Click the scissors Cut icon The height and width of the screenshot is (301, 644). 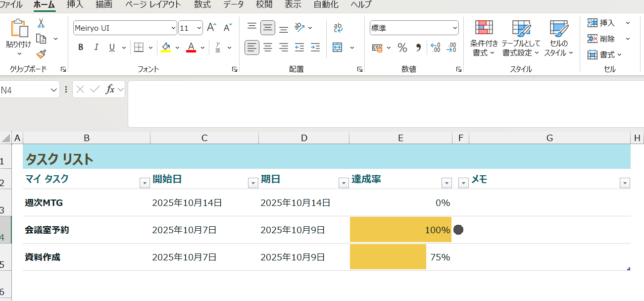tap(41, 23)
